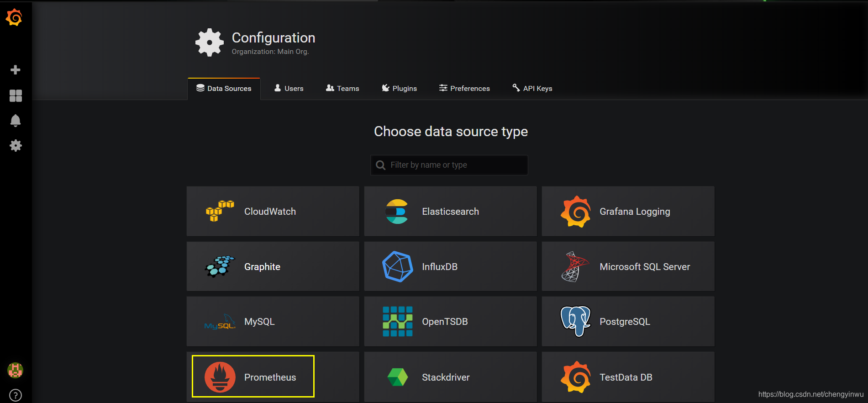Click the Microsoft SQL Server logo icon
The height and width of the screenshot is (403, 868).
[575, 266]
